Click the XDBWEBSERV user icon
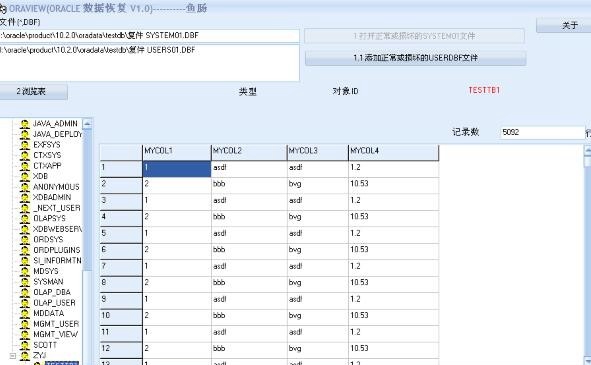Viewport: 591px width, 365px height. (x=25, y=229)
